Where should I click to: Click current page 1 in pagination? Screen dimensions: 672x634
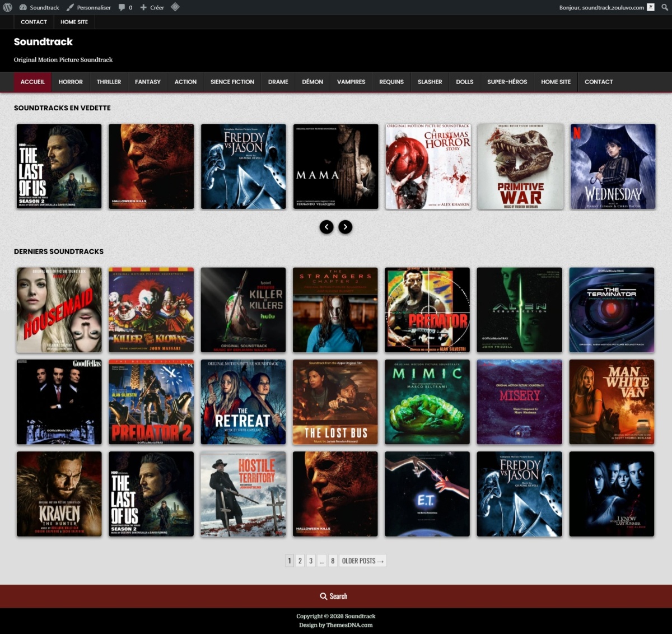290,561
